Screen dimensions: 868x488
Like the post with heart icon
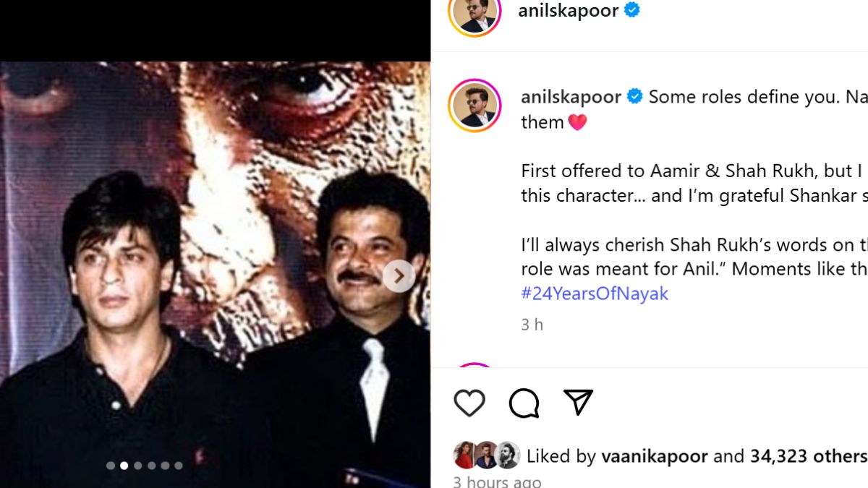click(x=469, y=403)
